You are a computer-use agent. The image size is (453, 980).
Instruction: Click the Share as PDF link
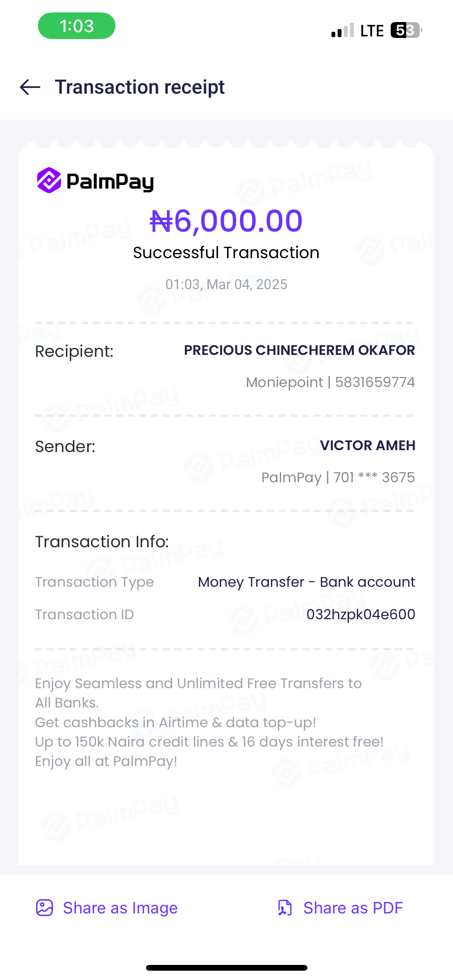coord(353,908)
